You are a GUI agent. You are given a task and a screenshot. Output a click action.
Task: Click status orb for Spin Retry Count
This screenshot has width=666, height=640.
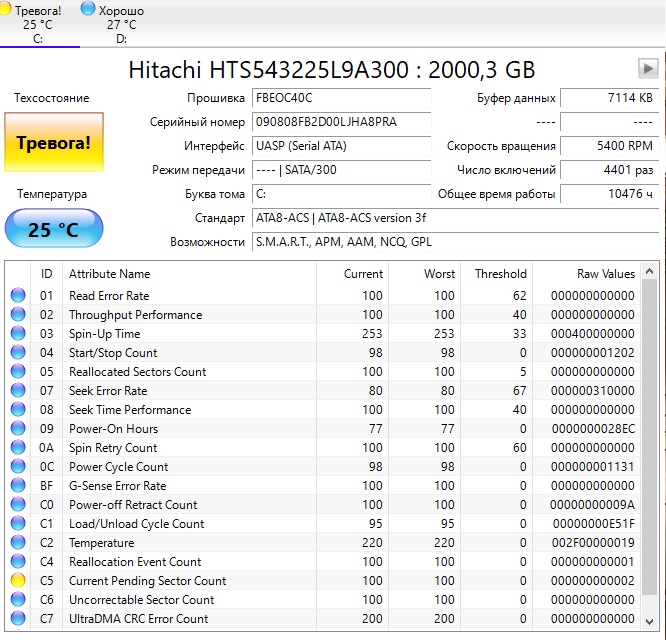tap(18, 448)
